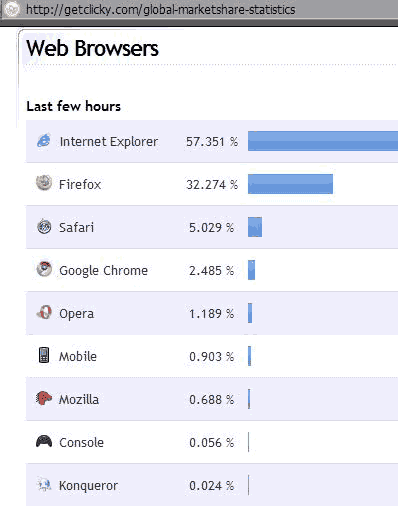398x506 pixels.
Task: Click the Safari 5.029 % value
Action: click(211, 228)
